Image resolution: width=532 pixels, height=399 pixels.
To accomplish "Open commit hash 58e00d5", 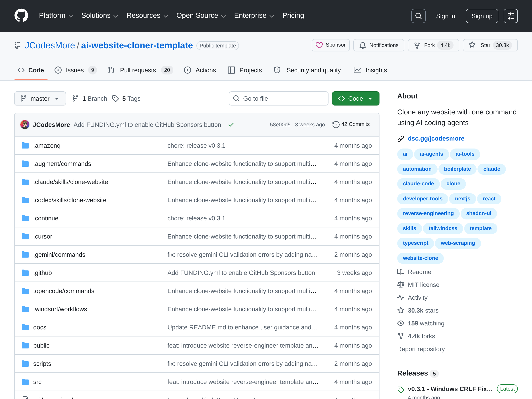I will 280,125.
